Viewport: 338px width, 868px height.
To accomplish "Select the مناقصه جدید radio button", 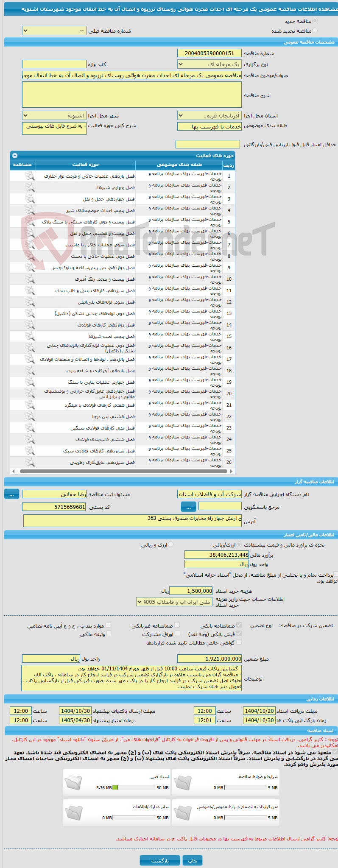I will tap(315, 21).
